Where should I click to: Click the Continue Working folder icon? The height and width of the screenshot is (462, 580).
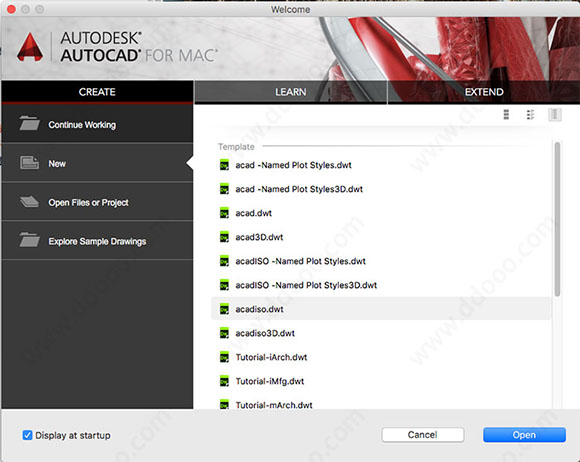[x=29, y=123]
